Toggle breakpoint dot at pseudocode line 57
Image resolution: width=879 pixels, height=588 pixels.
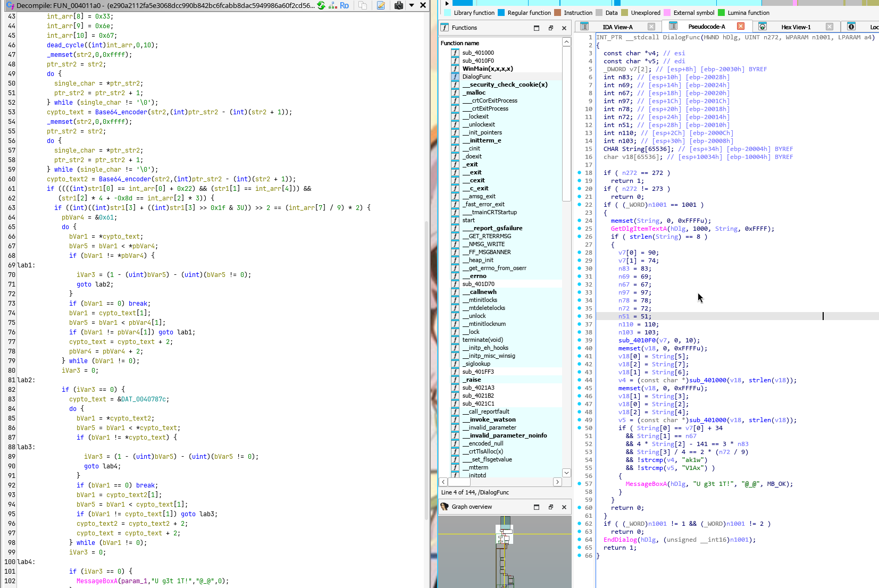(x=579, y=484)
